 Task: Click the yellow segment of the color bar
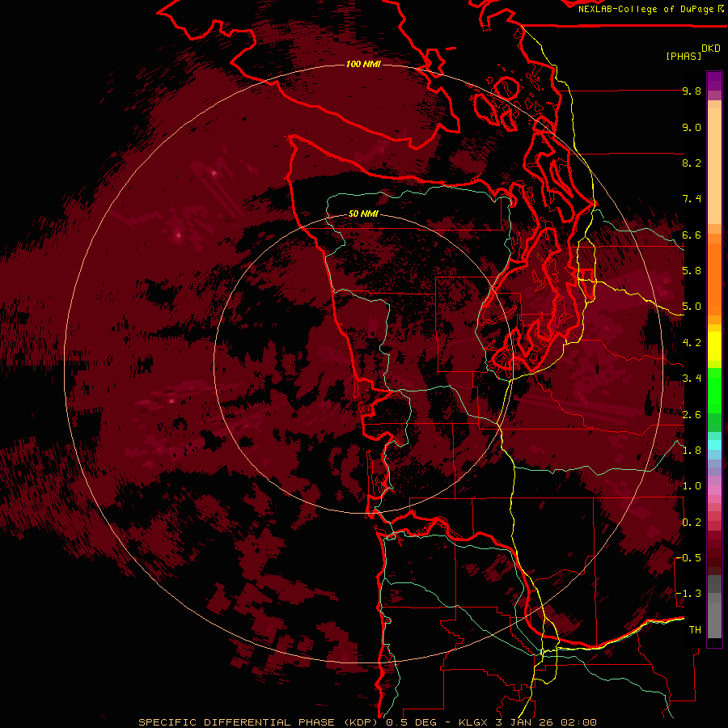pyautogui.click(x=714, y=346)
